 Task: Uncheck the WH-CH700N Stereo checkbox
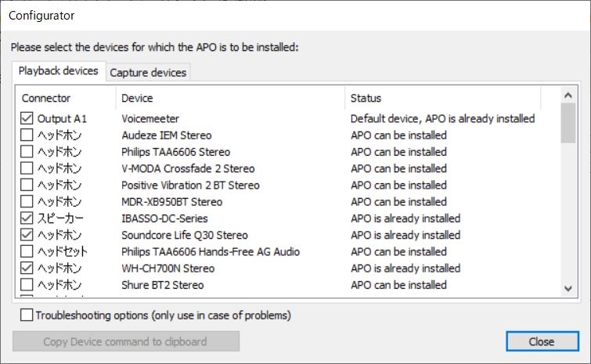click(27, 268)
